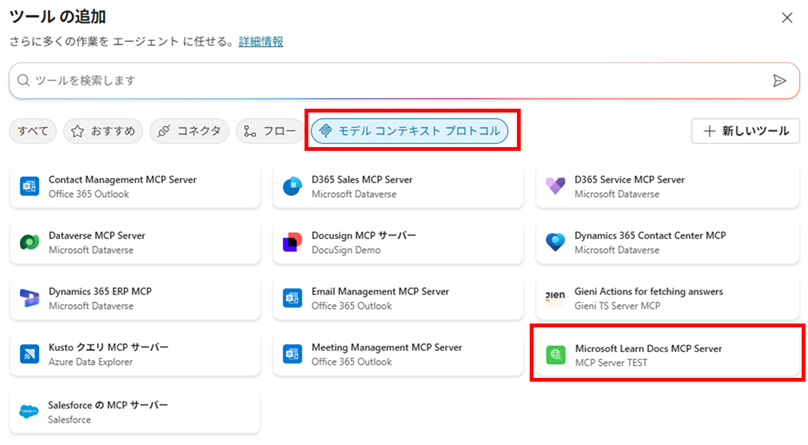Close the ツールの追加 dialog

click(787, 18)
